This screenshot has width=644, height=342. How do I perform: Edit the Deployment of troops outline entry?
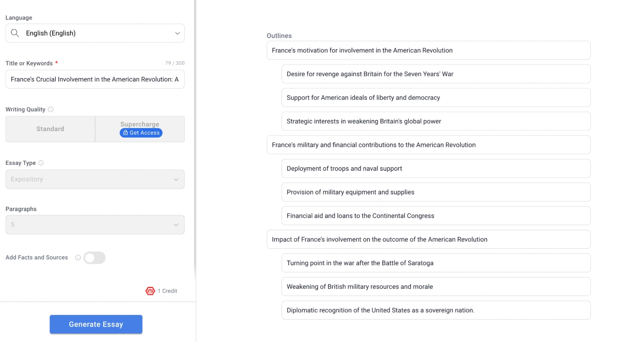(x=436, y=169)
